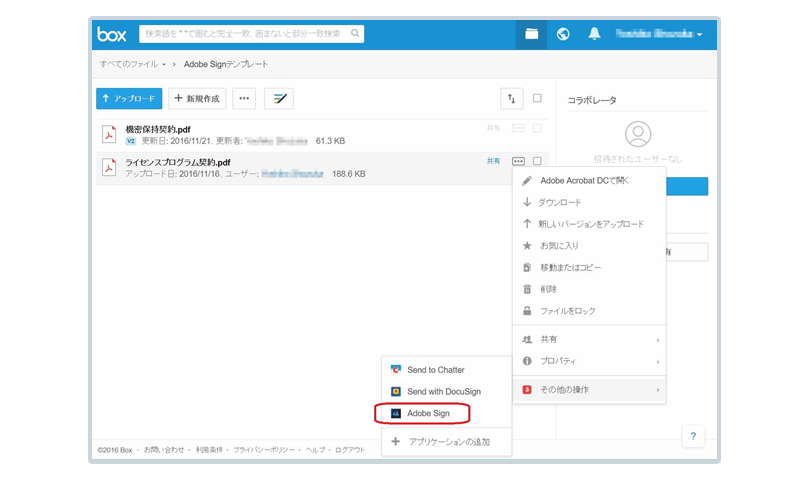809x481 pixels.
Task: Click the 新規作成 button
Action: (197, 98)
